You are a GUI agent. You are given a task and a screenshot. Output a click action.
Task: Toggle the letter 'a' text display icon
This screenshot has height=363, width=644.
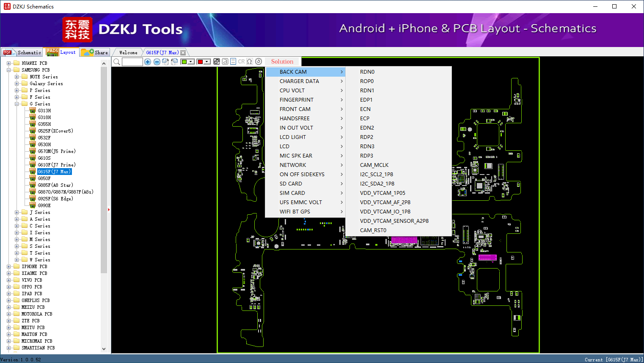(225, 61)
